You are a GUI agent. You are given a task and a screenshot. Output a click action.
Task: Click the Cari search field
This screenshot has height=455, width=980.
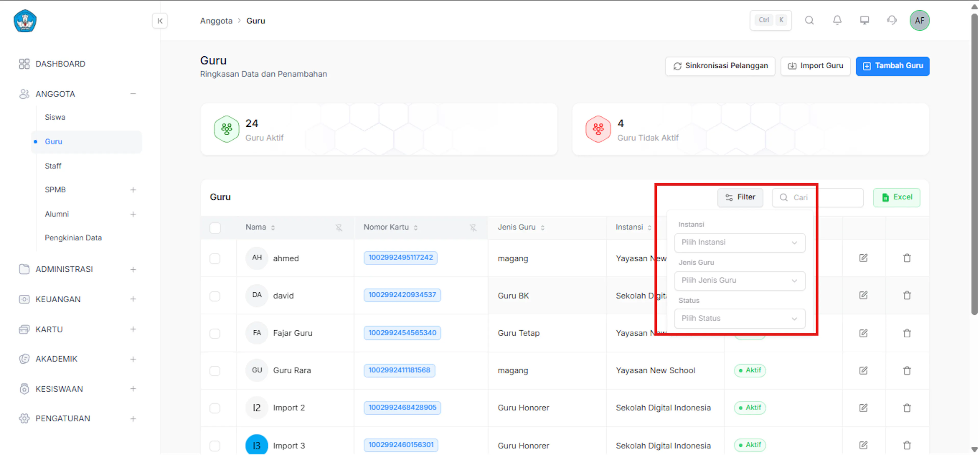click(x=817, y=198)
